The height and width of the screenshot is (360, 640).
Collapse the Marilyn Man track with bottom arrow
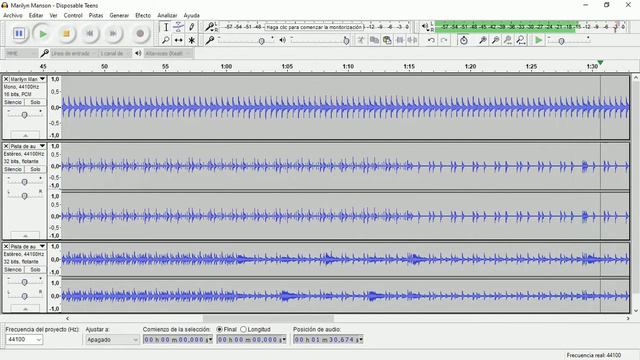[x=25, y=135]
